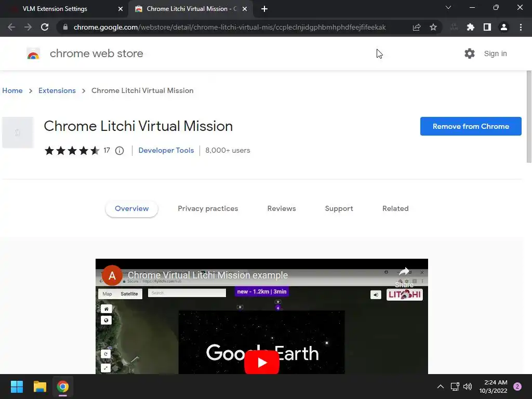
Task: Click the Share arrow on the video
Action: coord(404,271)
